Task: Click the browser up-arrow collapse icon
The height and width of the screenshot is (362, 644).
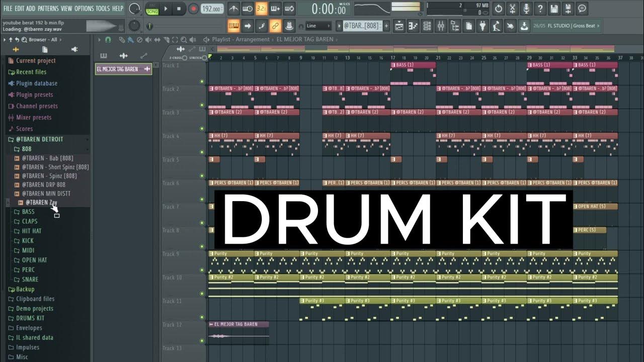Action: (11, 40)
